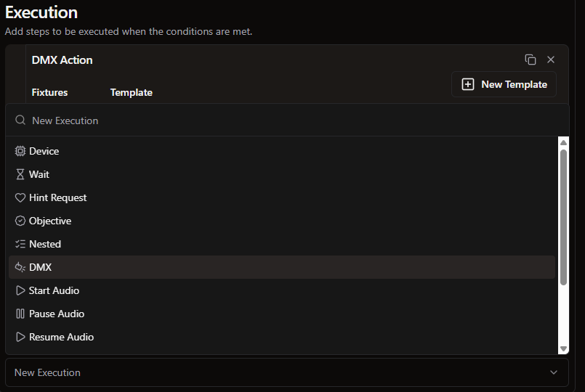Image resolution: width=585 pixels, height=392 pixels.
Task: Collapse the New Execution dropdown chevron
Action: coord(554,372)
